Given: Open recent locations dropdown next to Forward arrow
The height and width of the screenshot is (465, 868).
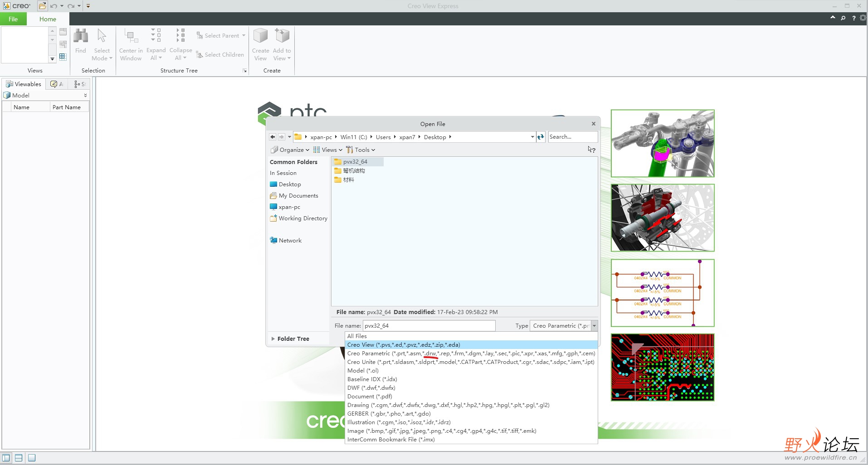Looking at the screenshot, I should [x=289, y=137].
